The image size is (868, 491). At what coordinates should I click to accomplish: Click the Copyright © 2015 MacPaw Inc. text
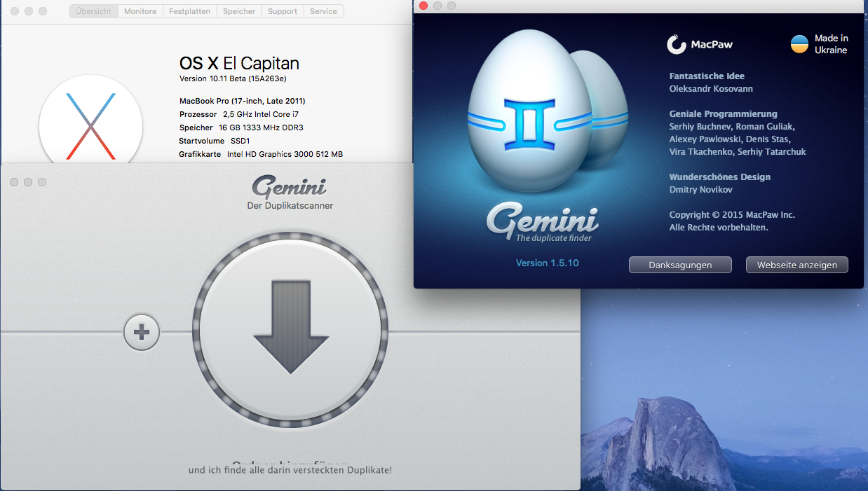click(x=732, y=215)
